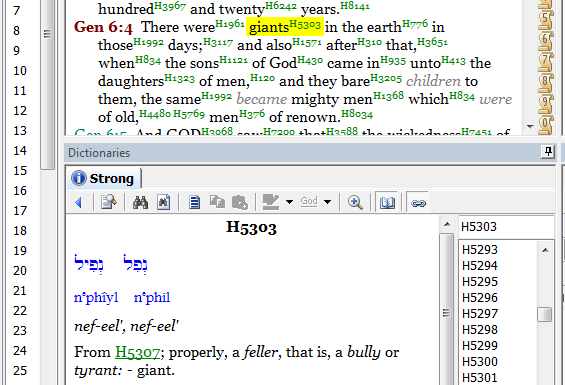
Task: Click Strong's number H430 after 'God'
Action: tap(310, 60)
